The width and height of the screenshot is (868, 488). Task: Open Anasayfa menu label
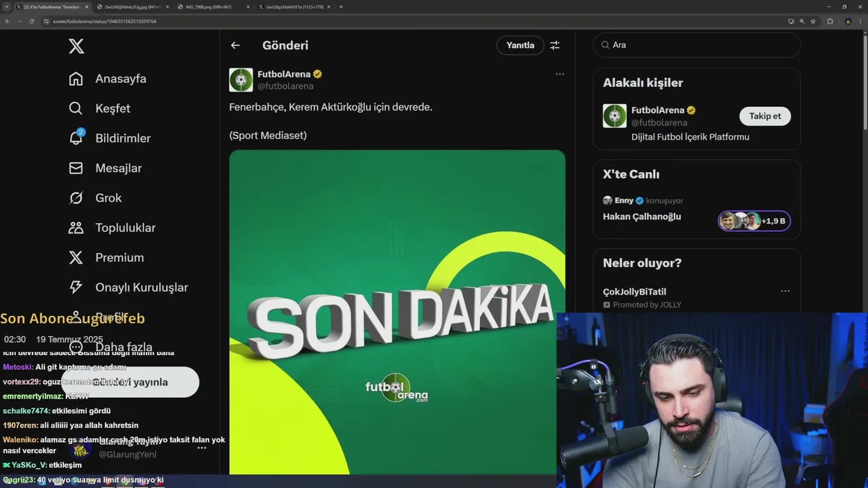point(121,79)
